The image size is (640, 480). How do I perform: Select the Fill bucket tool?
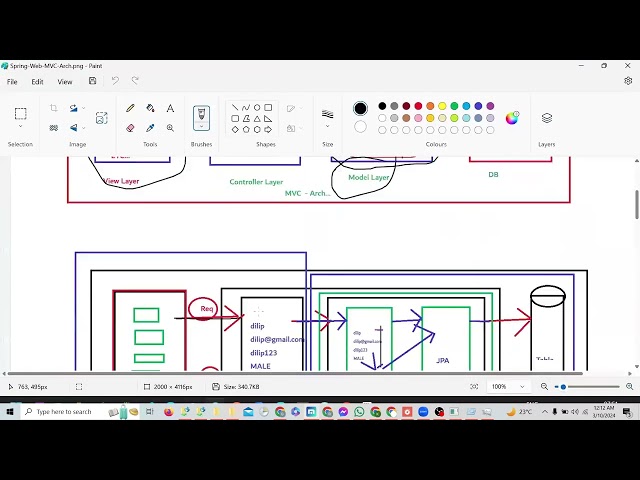150,108
